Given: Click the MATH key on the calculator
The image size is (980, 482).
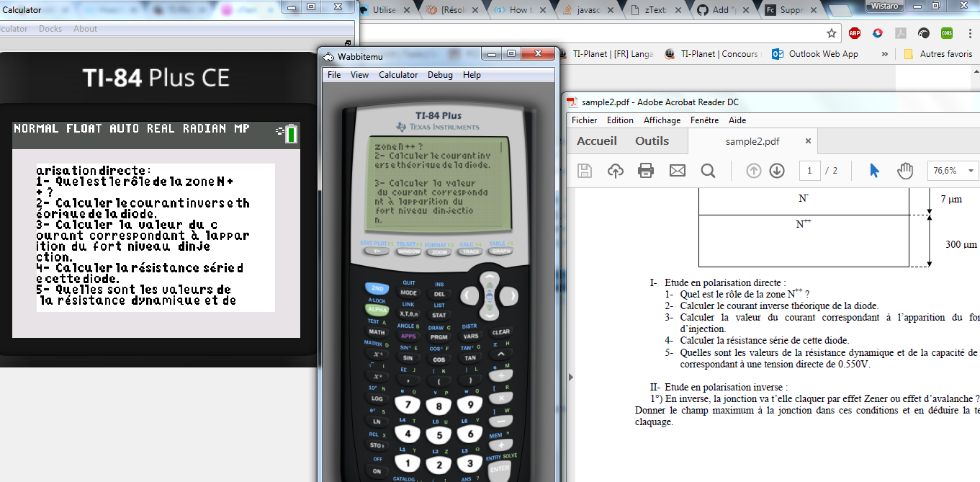Looking at the screenshot, I should coord(377,332).
